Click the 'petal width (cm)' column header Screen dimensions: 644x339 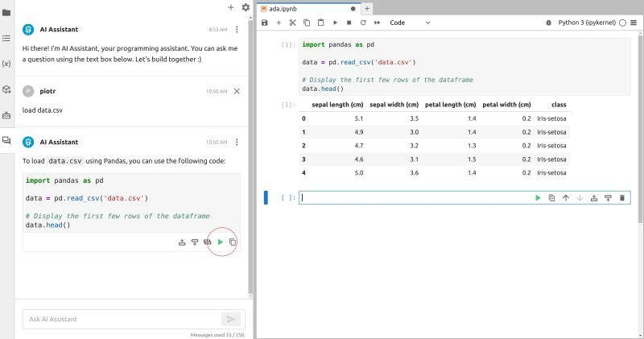click(506, 105)
